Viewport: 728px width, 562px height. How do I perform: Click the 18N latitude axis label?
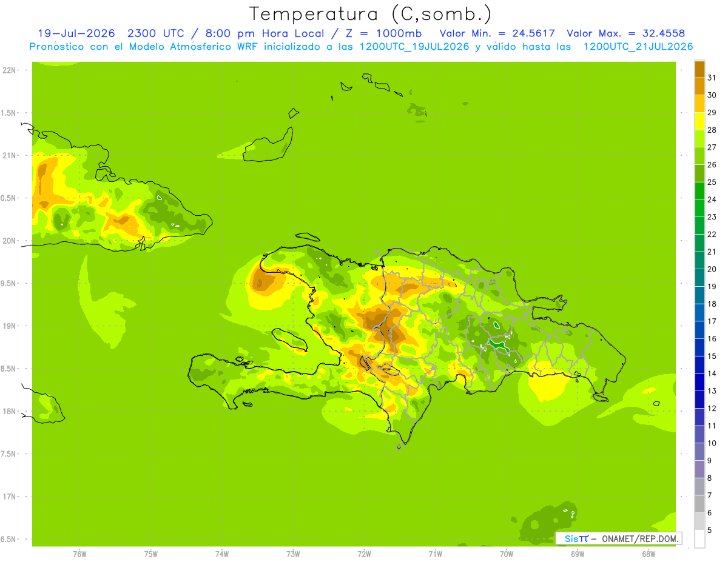click(9, 411)
